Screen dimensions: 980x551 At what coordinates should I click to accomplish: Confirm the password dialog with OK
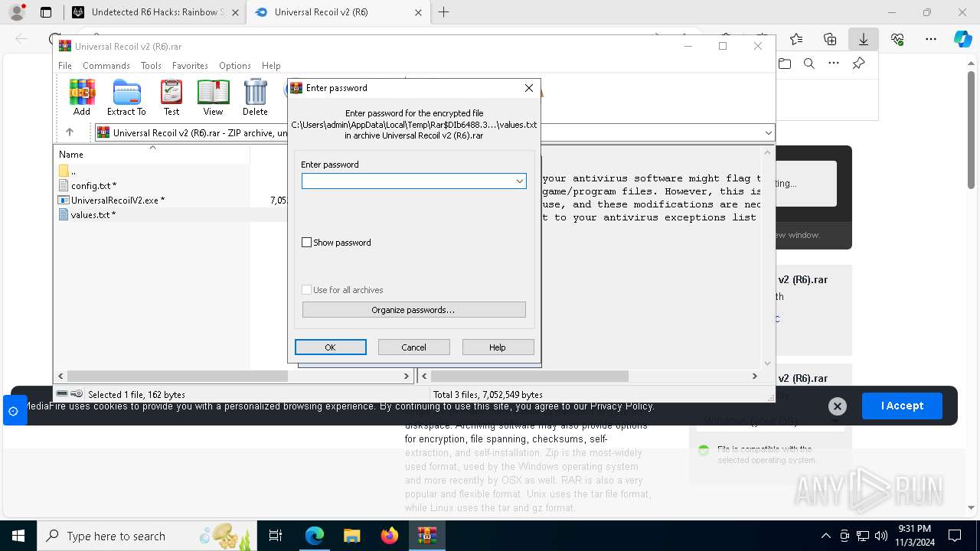click(x=330, y=347)
